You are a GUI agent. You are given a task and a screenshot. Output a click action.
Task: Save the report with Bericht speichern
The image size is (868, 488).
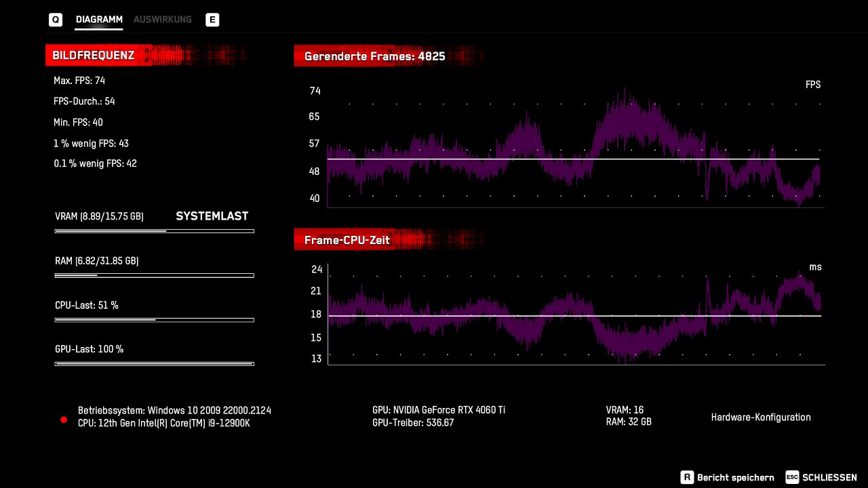pos(735,478)
